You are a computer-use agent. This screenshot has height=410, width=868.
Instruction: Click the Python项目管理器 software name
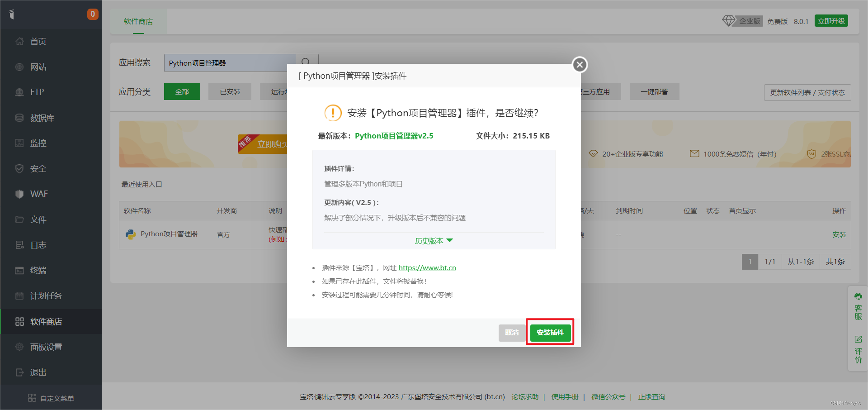point(169,234)
